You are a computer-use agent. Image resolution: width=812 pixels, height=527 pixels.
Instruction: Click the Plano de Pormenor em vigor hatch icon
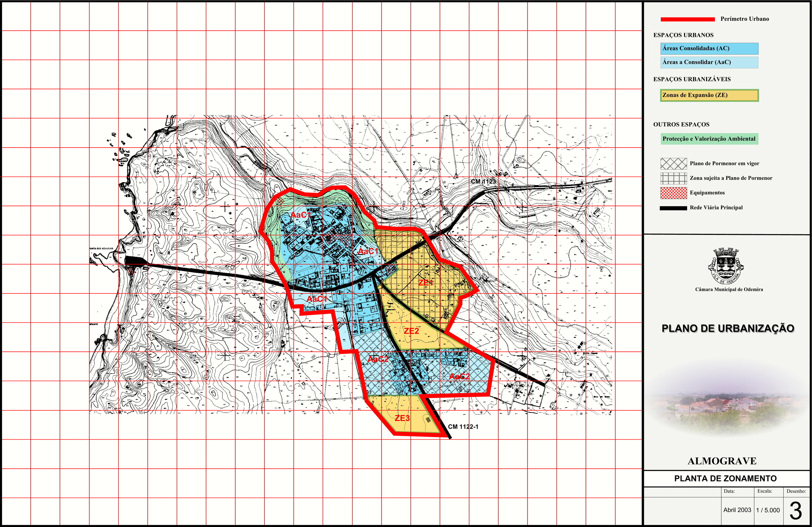coord(673,164)
